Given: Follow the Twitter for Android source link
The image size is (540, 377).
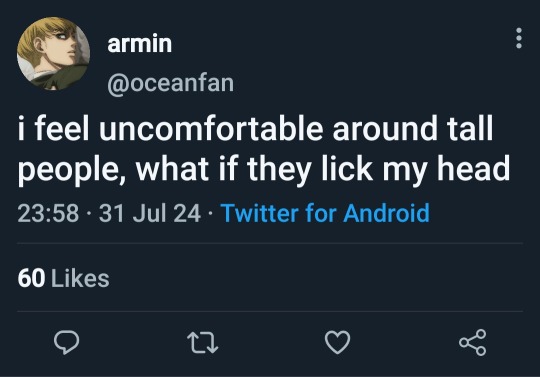Looking at the screenshot, I should tap(325, 213).
